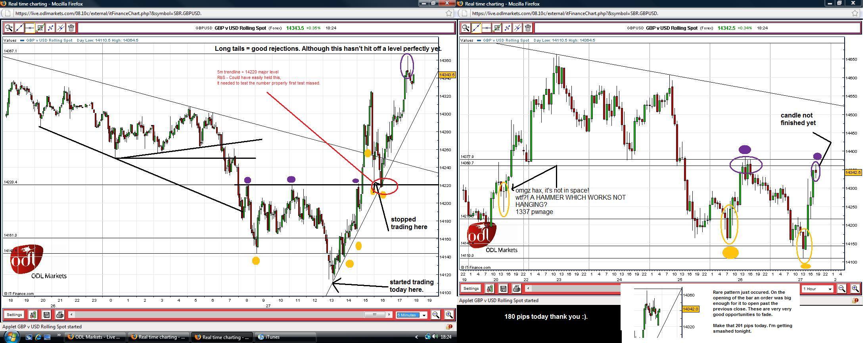868x343 pixels.
Task: Click the 14377.9 level label on 1-hour chart
Action: coord(467,157)
